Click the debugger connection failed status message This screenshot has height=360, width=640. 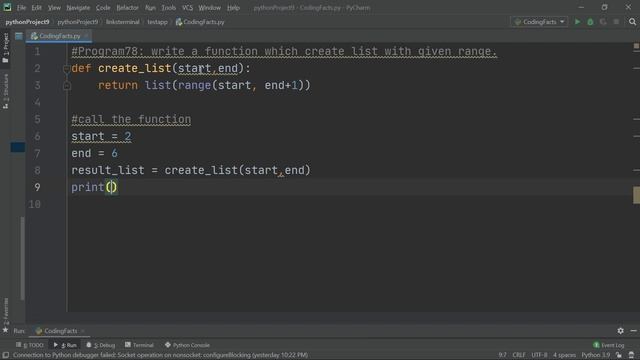[160, 355]
